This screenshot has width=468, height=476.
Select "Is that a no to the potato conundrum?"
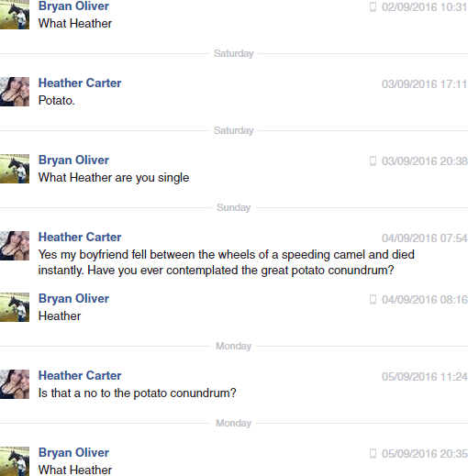138,393
